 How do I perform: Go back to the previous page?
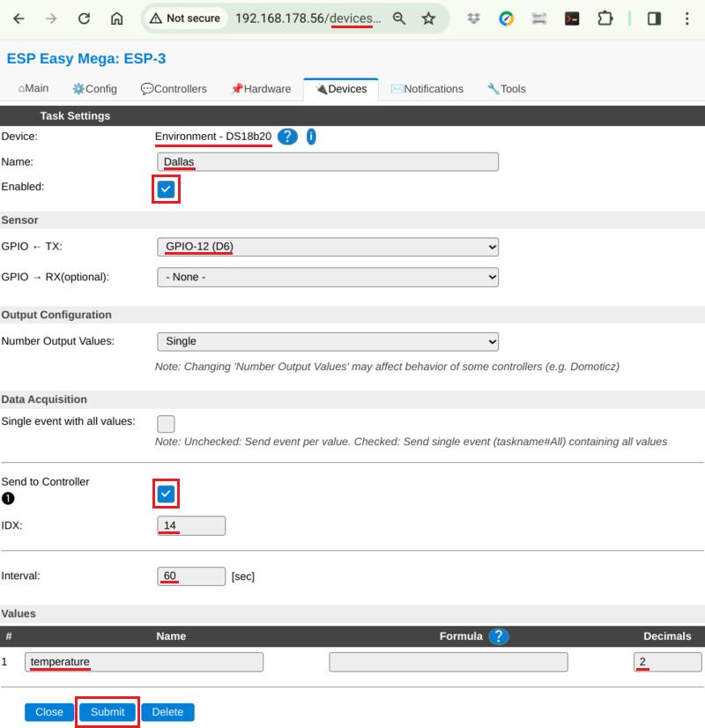tap(19, 19)
